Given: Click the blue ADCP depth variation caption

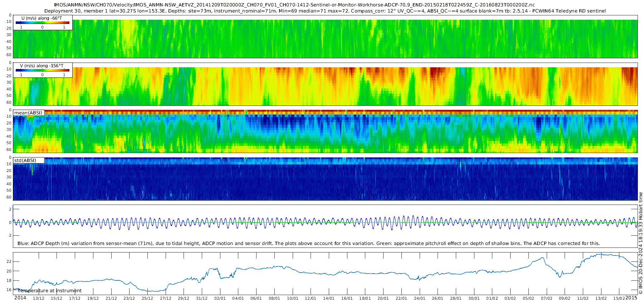Looking at the screenshot, I should click(308, 244).
